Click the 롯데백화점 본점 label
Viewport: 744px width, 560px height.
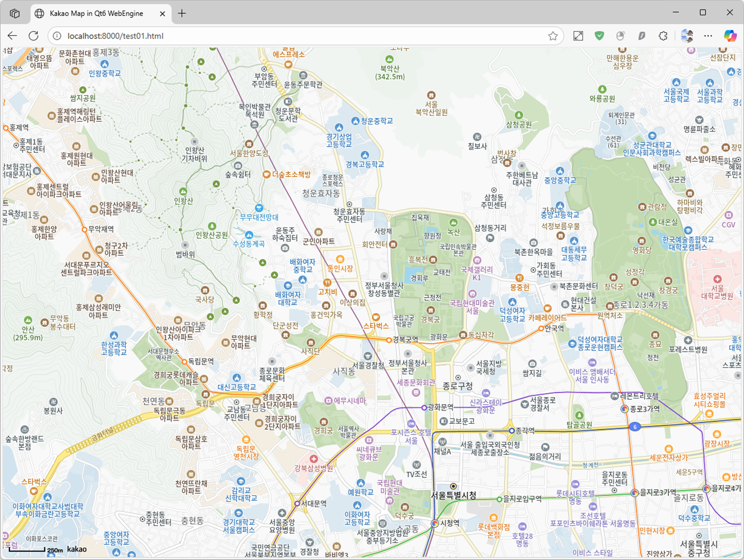tap(494, 530)
